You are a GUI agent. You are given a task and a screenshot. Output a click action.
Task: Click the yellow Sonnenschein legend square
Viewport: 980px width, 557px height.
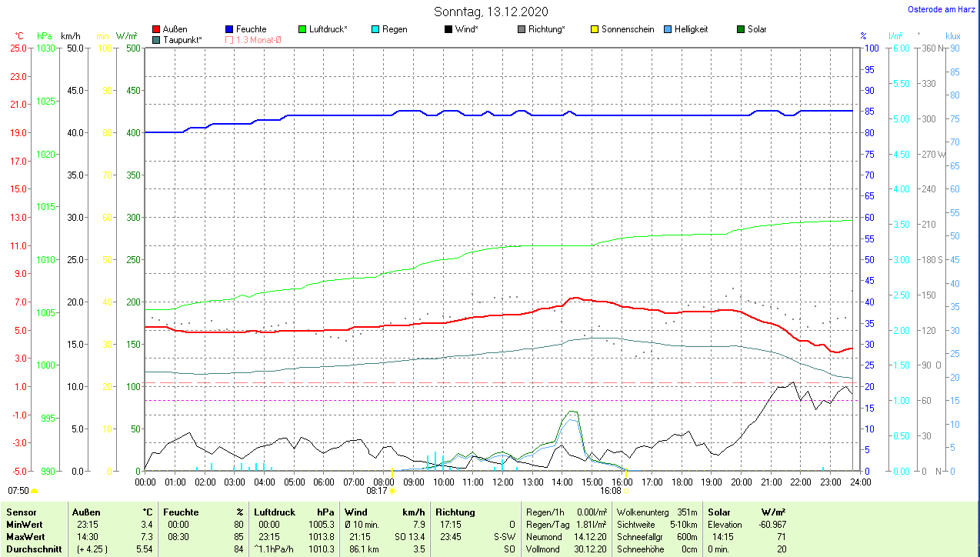pyautogui.click(x=595, y=29)
